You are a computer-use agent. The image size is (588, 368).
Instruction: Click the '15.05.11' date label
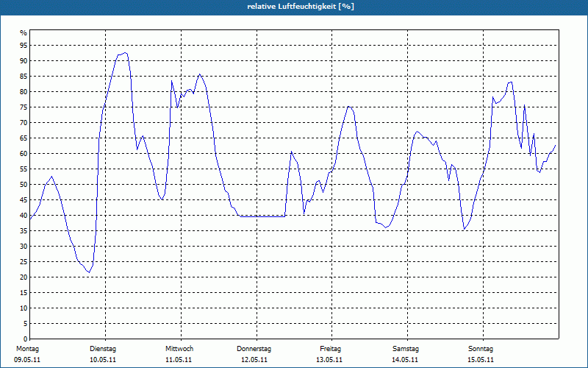pos(481,360)
